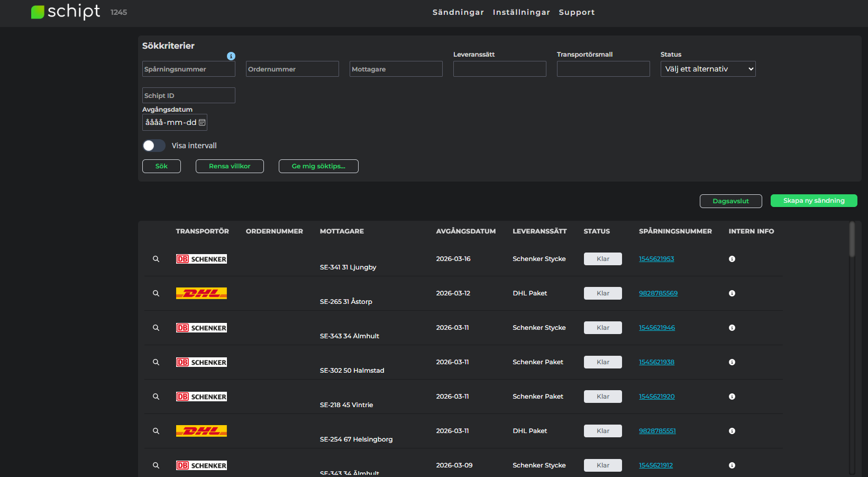Open the Transportörsmall selection field
This screenshot has width=868, height=477.
click(x=603, y=69)
